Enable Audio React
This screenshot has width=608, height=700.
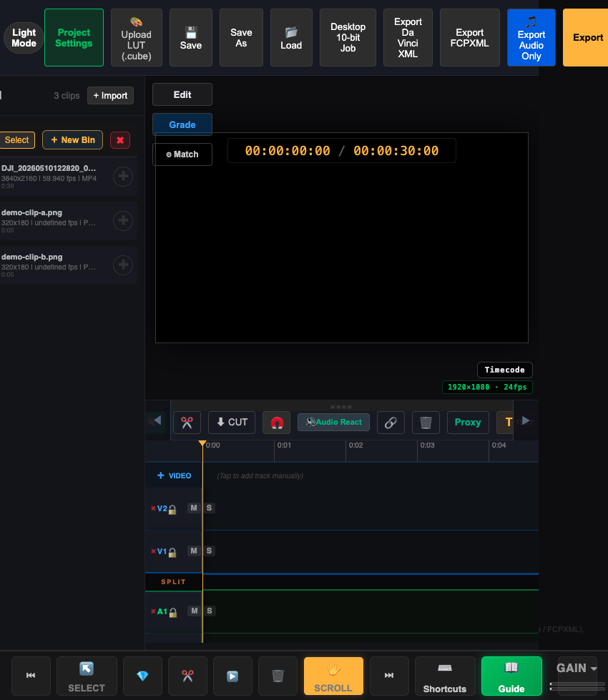334,423
